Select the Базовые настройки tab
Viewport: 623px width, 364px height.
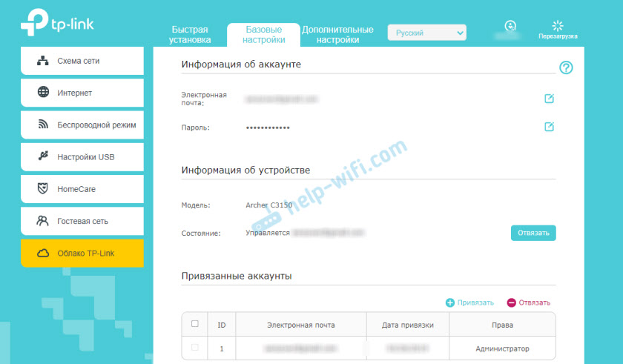click(x=263, y=34)
